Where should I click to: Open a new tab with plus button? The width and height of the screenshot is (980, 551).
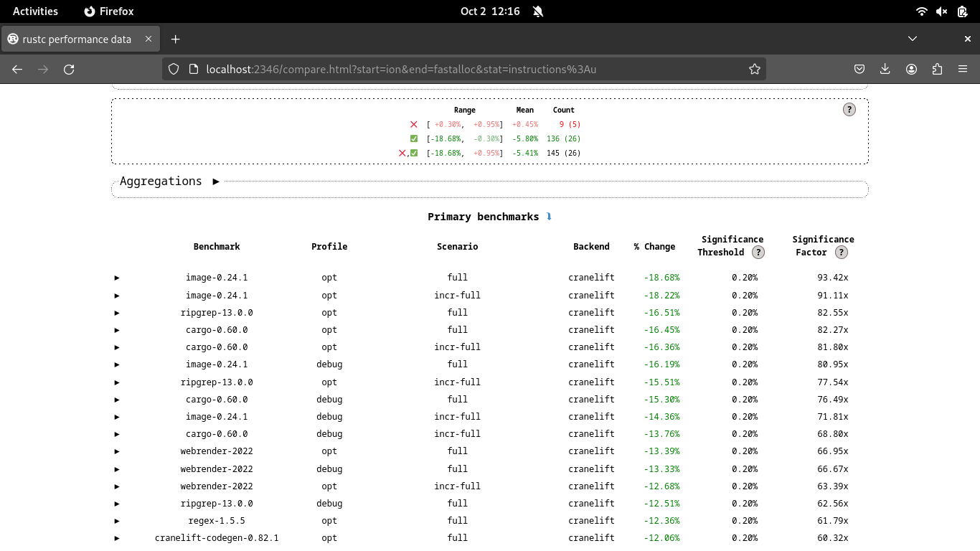point(175,39)
